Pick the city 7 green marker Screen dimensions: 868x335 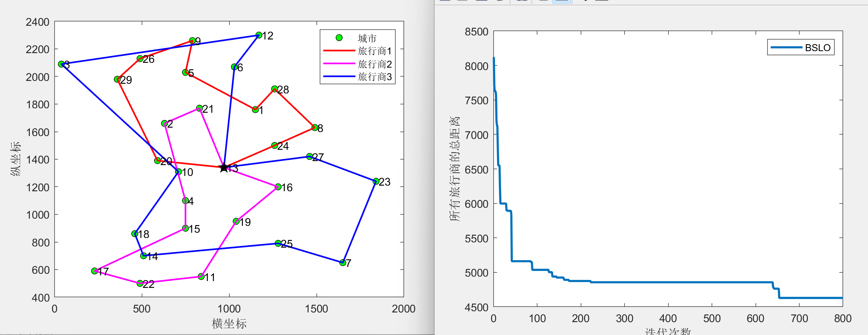pyautogui.click(x=342, y=263)
